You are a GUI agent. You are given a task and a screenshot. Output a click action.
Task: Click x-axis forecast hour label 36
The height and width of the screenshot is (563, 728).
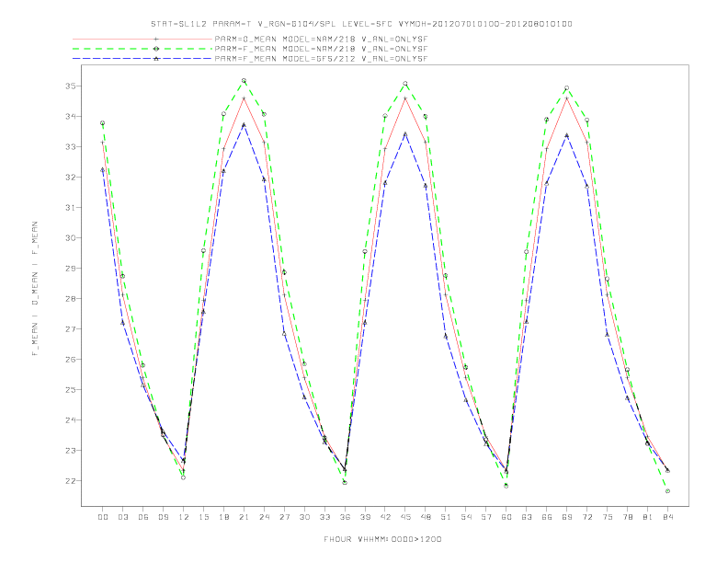pos(345,517)
